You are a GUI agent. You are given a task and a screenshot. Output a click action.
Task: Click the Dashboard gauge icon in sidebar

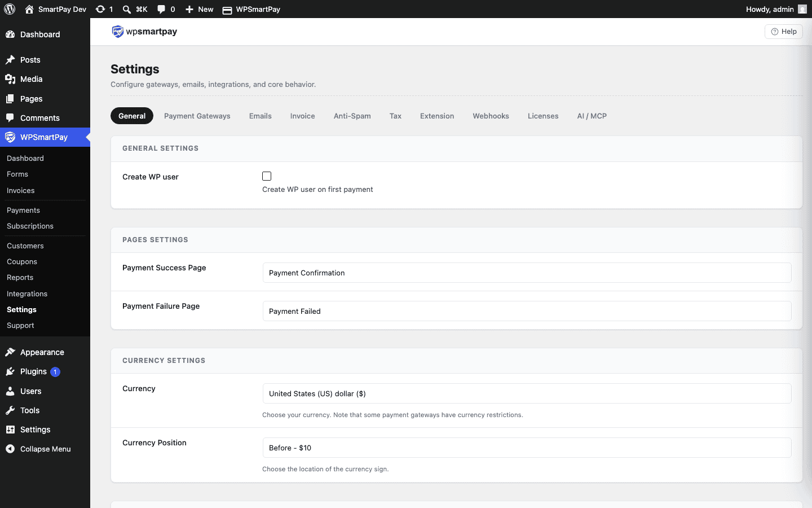point(10,34)
